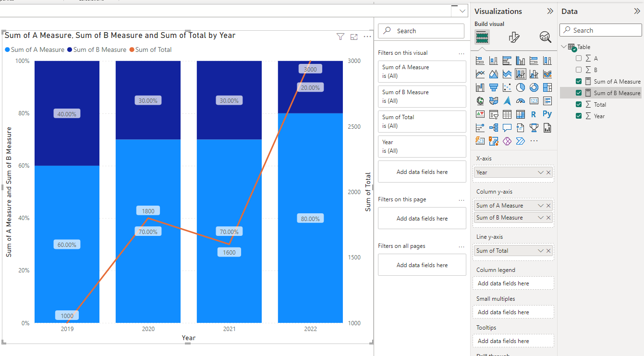
Task: Open the Year field dropdown in X-axis
Action: pos(541,172)
